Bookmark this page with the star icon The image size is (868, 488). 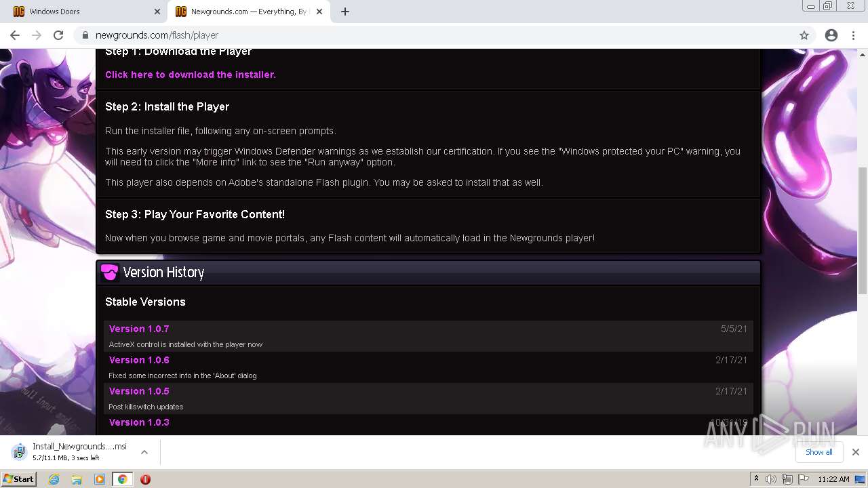[804, 35]
